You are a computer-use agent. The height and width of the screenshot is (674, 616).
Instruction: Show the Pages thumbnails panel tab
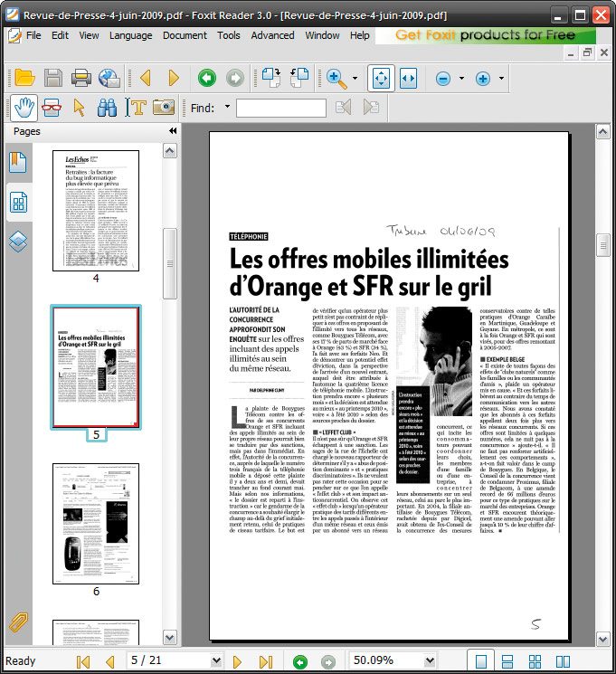point(18,203)
